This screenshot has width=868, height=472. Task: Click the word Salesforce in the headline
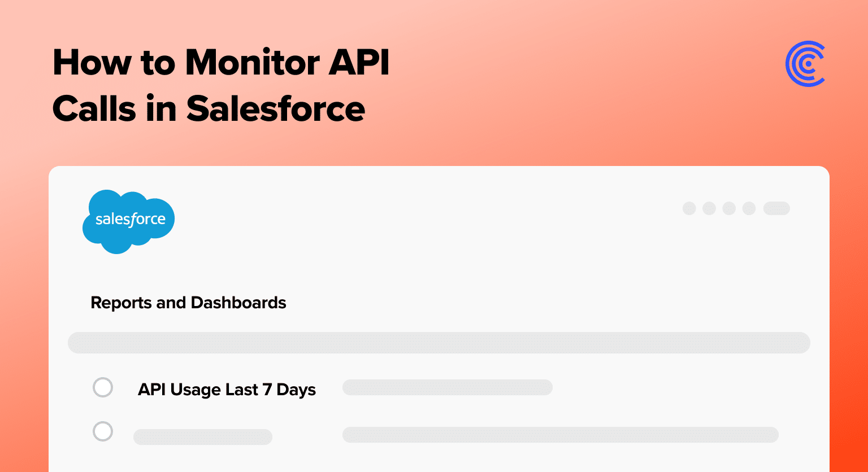(276, 108)
